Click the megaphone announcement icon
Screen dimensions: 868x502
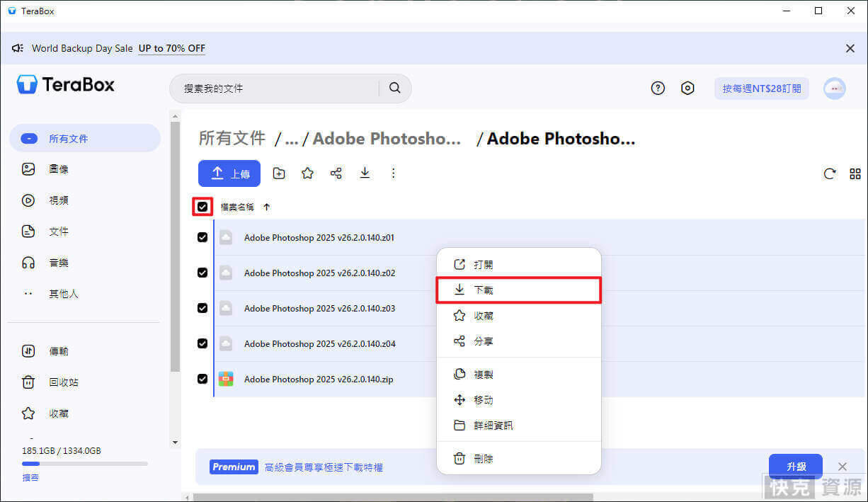(x=18, y=48)
